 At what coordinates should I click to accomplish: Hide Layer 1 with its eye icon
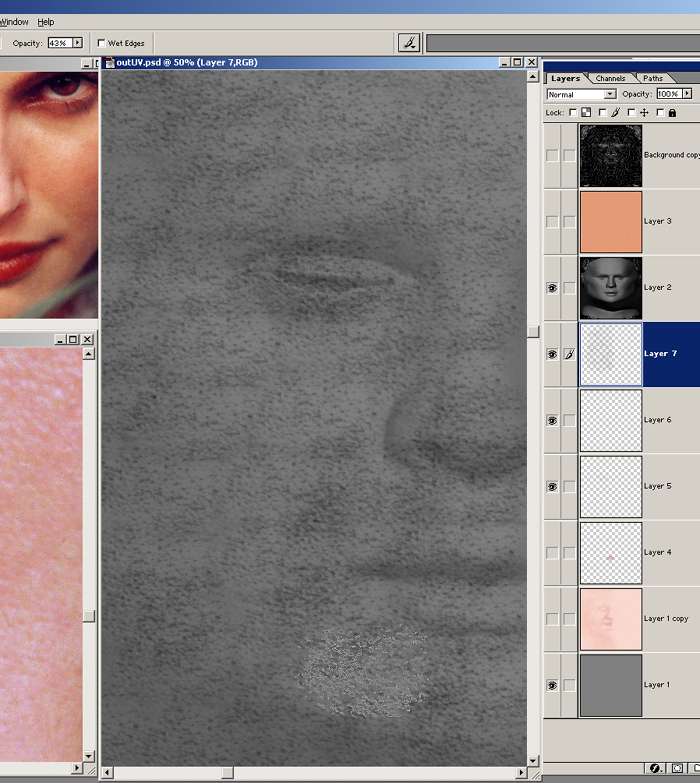pyautogui.click(x=552, y=685)
